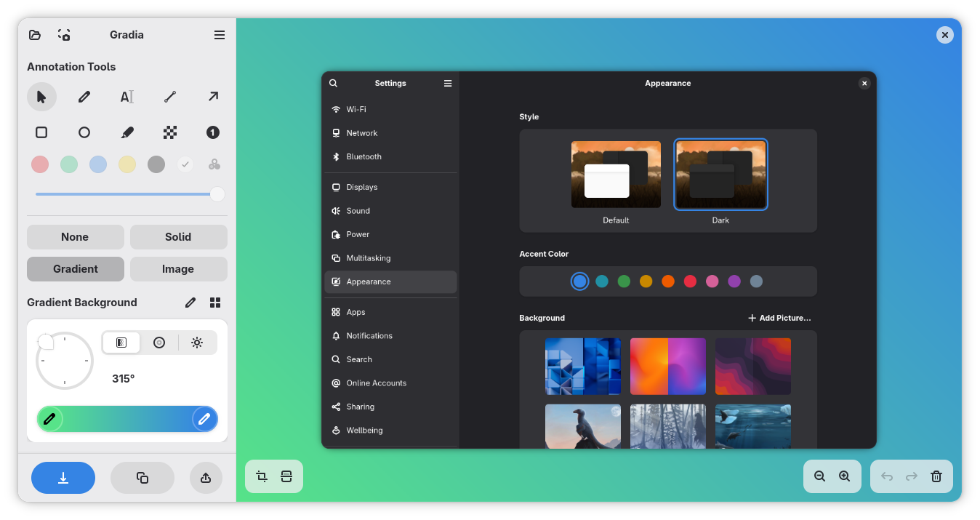Switch background to Image
This screenshot has height=520, width=980.
click(178, 268)
